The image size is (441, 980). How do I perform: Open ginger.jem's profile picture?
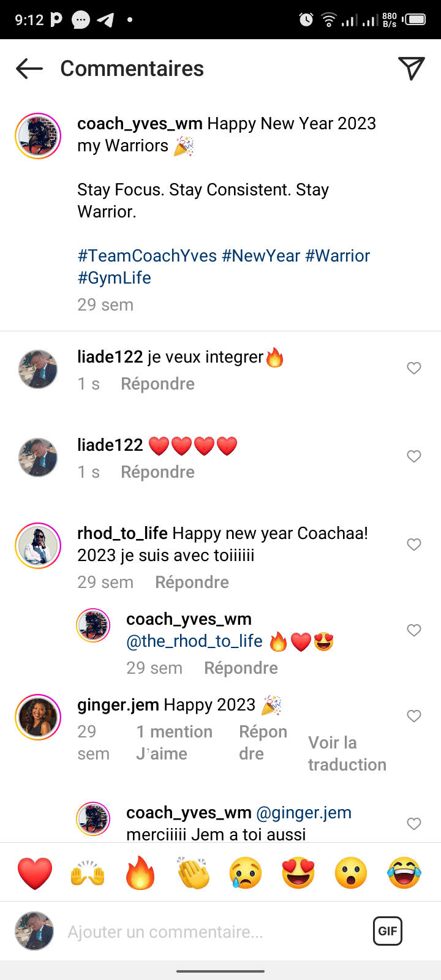click(x=38, y=717)
